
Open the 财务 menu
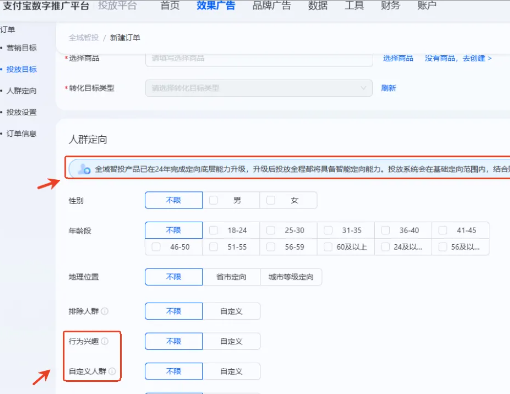pyautogui.click(x=390, y=5)
